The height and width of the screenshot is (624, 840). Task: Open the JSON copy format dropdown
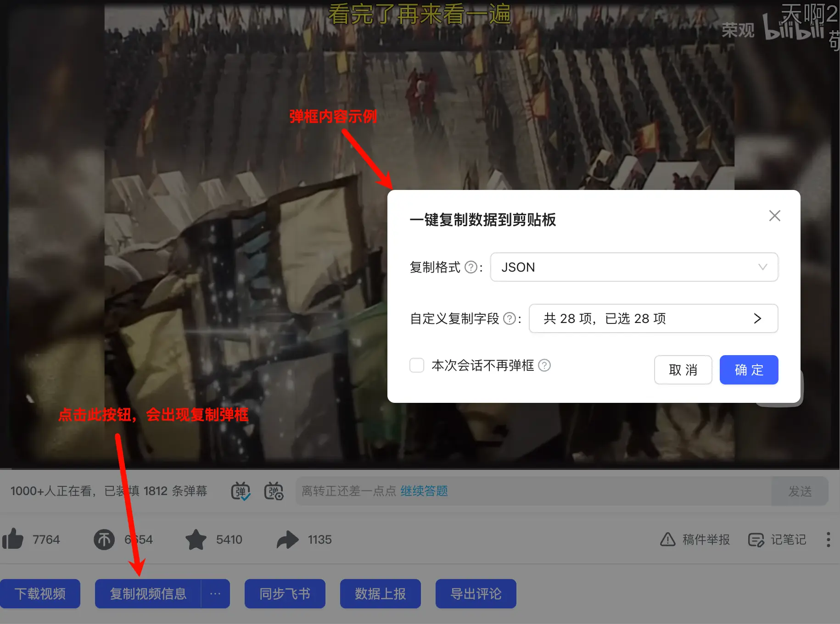click(x=634, y=267)
